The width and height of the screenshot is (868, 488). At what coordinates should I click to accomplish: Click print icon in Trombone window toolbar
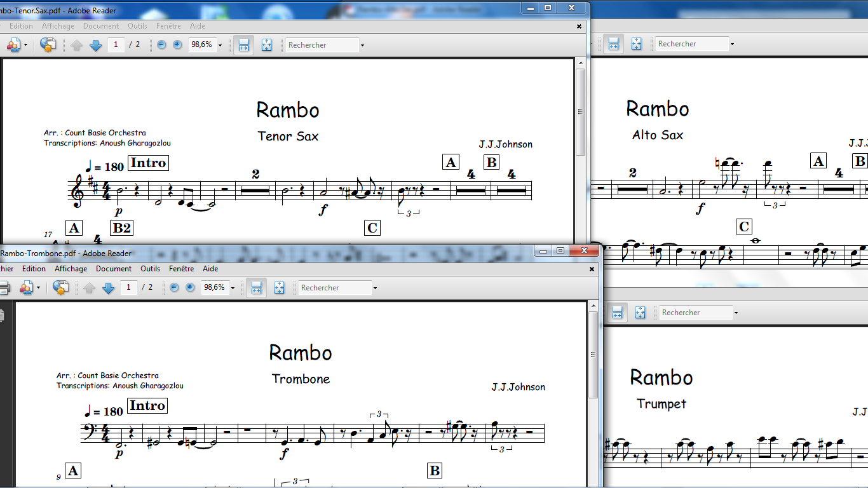pos(3,288)
